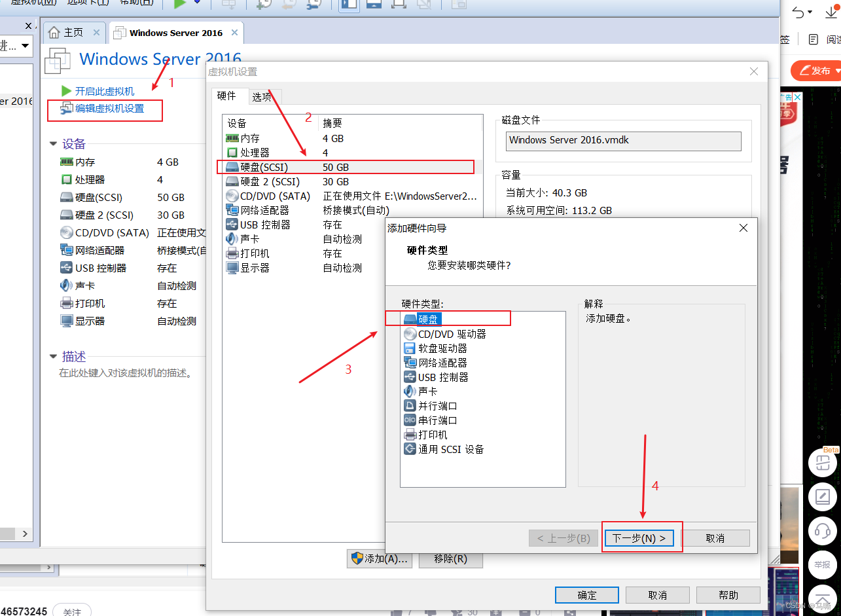Click 添加(A)... button with shield icon
This screenshot has height=616, width=841.
click(380, 558)
